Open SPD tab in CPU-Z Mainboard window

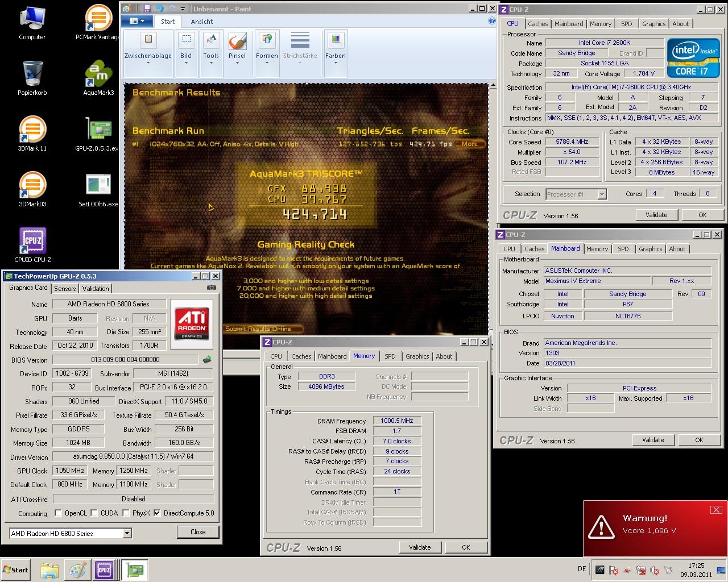(623, 249)
